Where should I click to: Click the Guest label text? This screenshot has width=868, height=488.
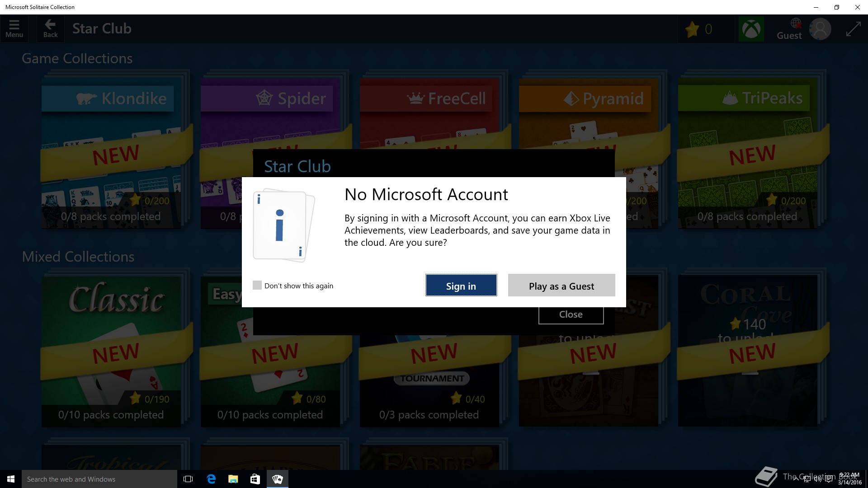coord(789,36)
